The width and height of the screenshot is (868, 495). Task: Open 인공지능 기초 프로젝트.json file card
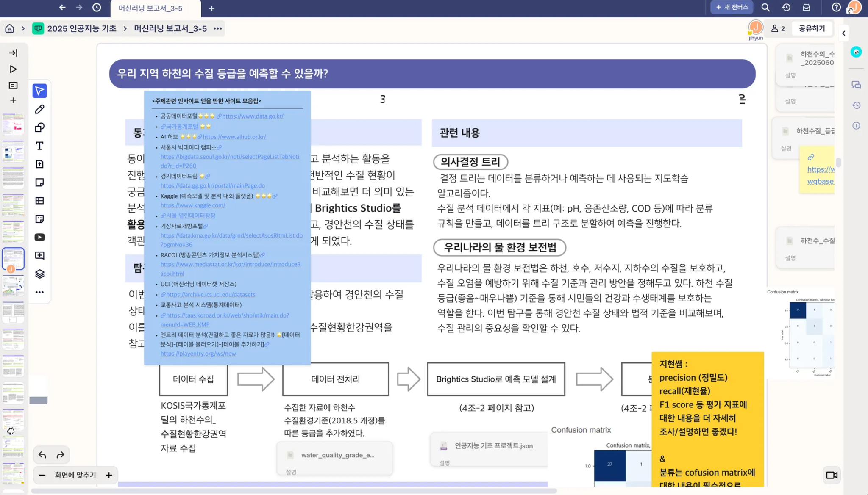tap(489, 449)
